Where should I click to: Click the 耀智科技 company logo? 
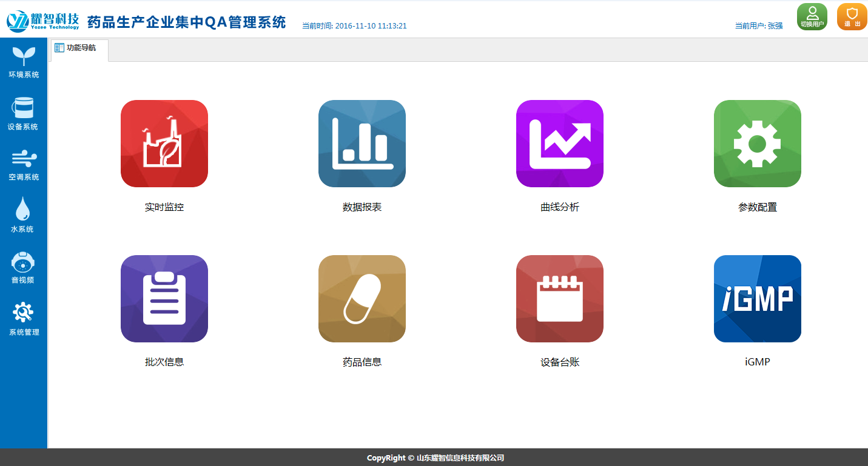tap(43, 20)
